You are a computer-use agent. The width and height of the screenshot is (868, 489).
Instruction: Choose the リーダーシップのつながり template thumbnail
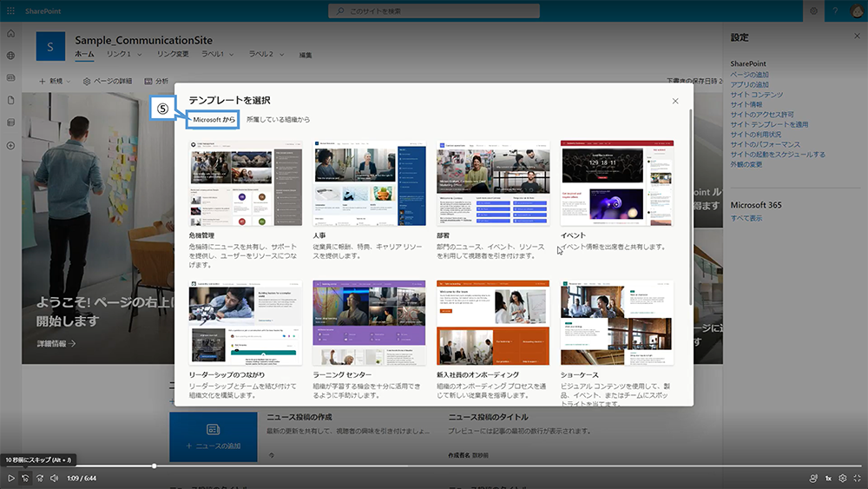(246, 322)
